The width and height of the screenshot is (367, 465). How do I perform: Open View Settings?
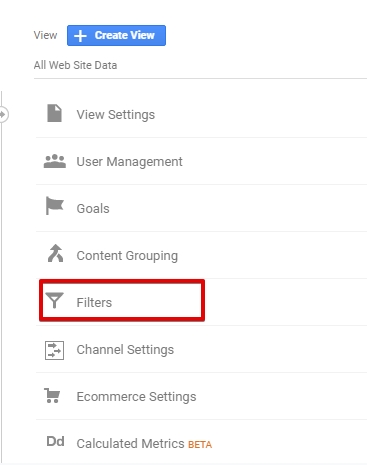click(201, 114)
